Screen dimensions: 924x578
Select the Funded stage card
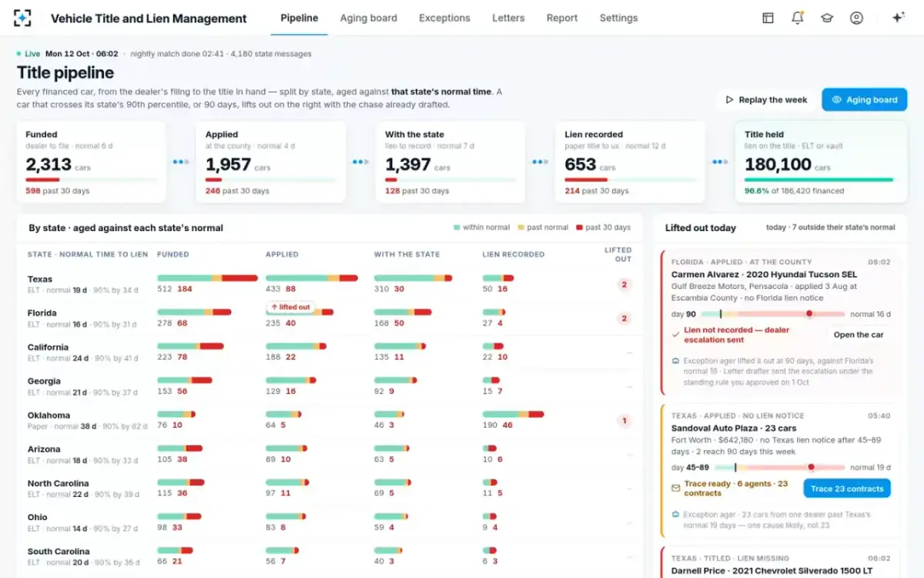(x=91, y=162)
